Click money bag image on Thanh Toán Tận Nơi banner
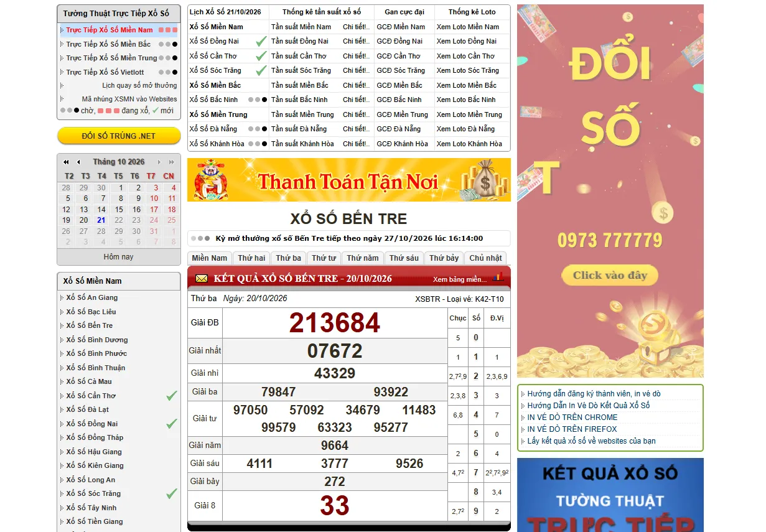The width and height of the screenshot is (766, 532). tap(484, 179)
